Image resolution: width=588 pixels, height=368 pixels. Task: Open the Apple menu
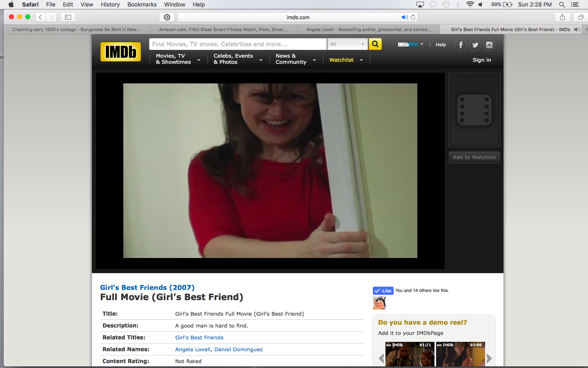11,4
